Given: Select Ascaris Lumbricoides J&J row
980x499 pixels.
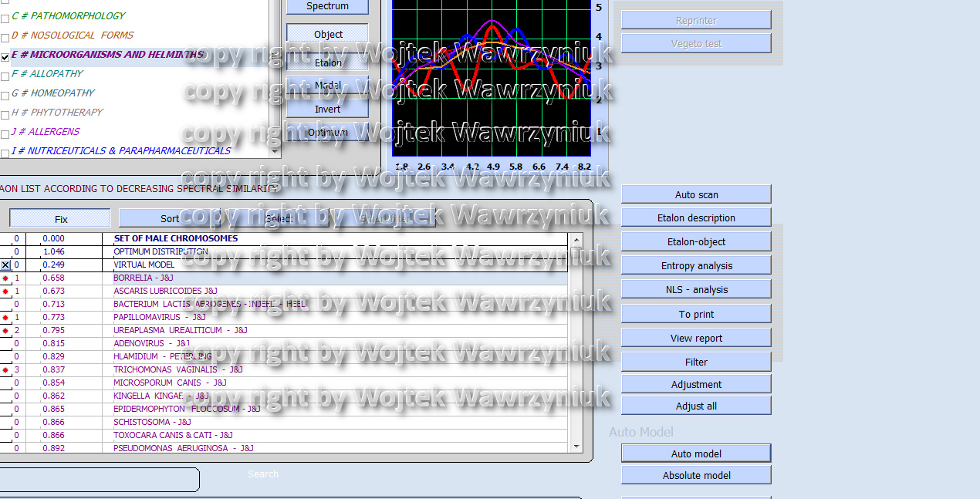Looking at the screenshot, I should 165,291.
